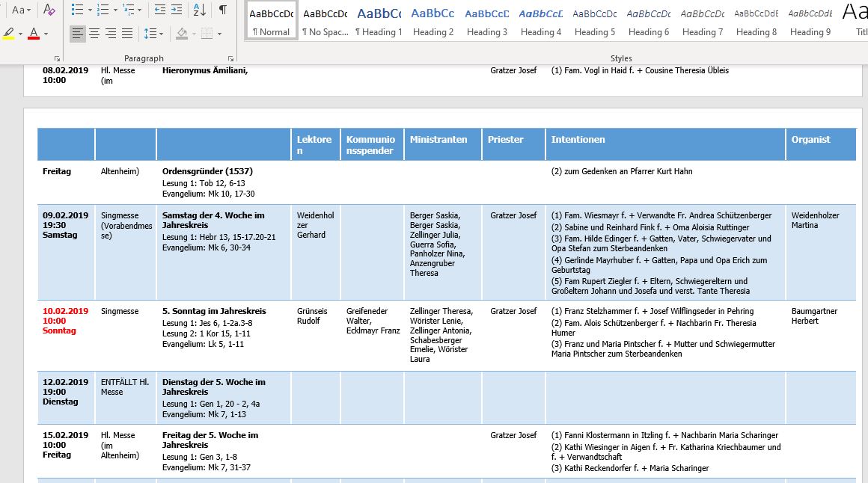
Task: Click the Kommunionsspender column header
Action: [x=372, y=145]
